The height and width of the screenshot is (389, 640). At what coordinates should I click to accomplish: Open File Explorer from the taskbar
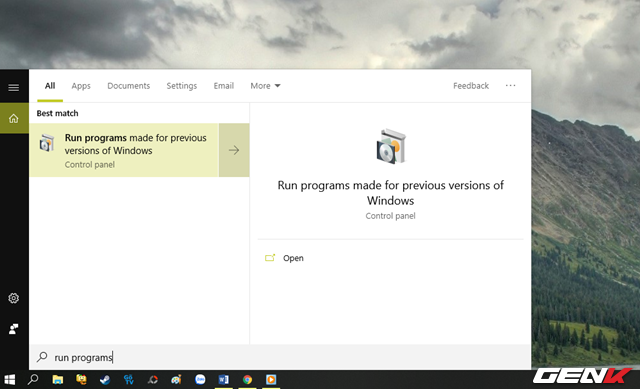58,380
